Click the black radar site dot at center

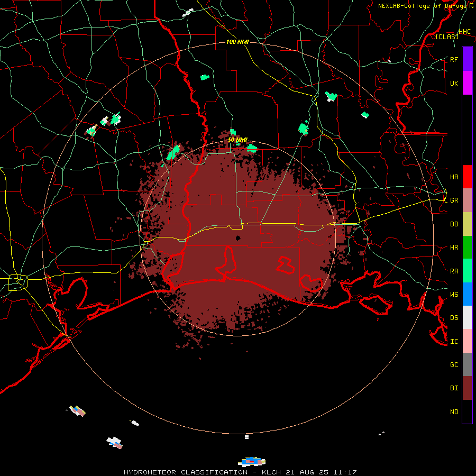pyautogui.click(x=238, y=238)
